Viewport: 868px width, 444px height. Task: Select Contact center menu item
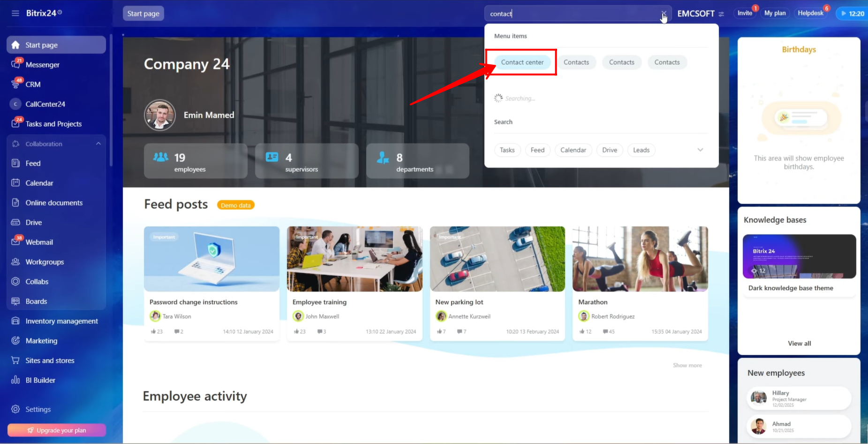click(522, 62)
